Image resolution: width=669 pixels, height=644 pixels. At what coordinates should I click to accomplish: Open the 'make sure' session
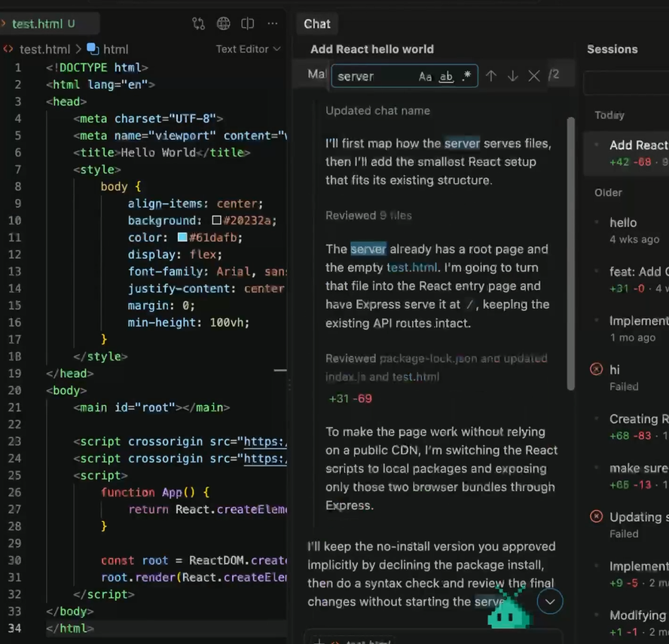click(x=626, y=476)
